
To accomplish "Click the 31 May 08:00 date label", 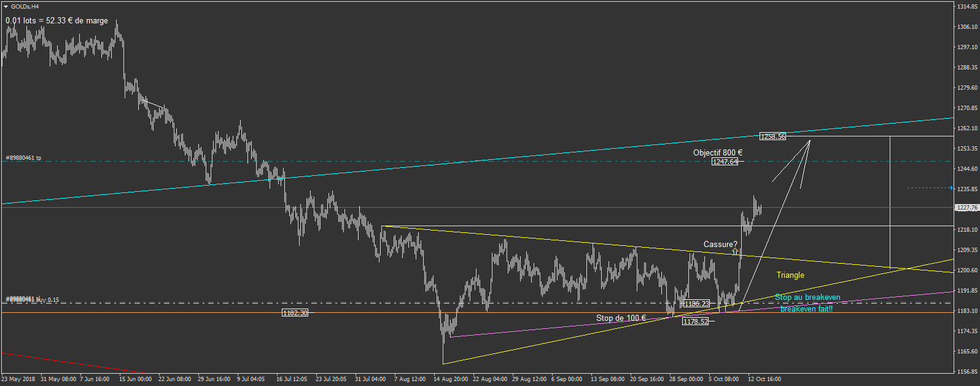I will (x=58, y=379).
